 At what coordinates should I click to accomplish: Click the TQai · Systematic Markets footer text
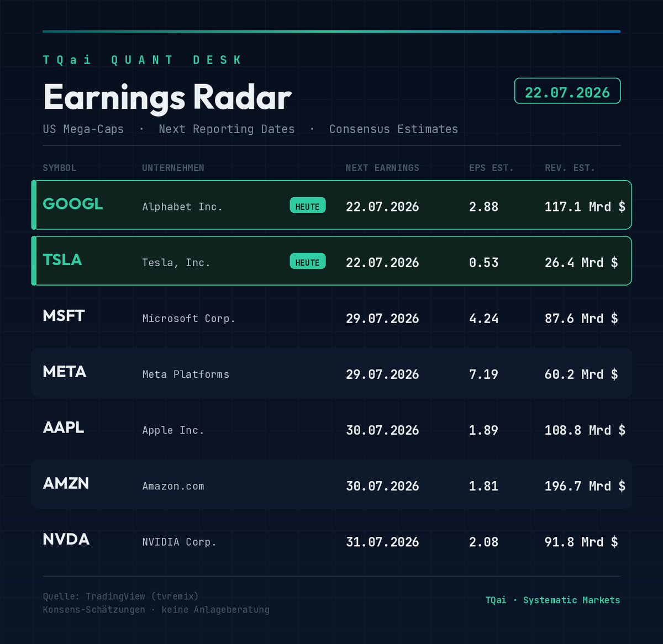(x=552, y=600)
